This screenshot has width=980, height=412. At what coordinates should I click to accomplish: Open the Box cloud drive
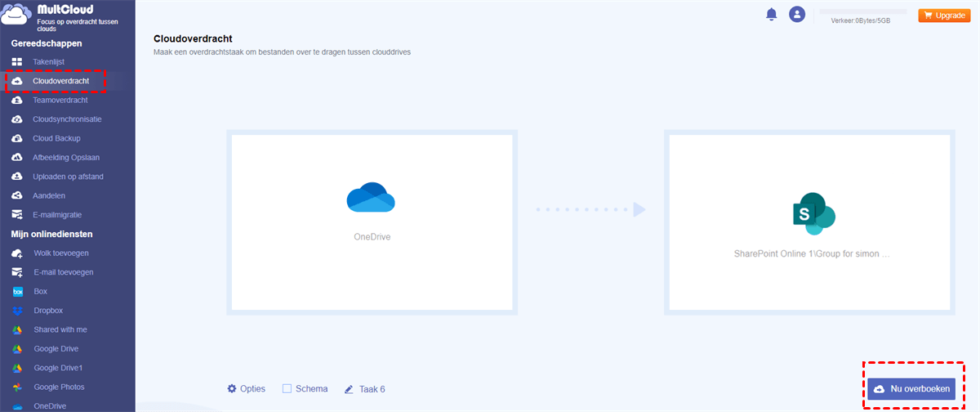click(x=41, y=291)
